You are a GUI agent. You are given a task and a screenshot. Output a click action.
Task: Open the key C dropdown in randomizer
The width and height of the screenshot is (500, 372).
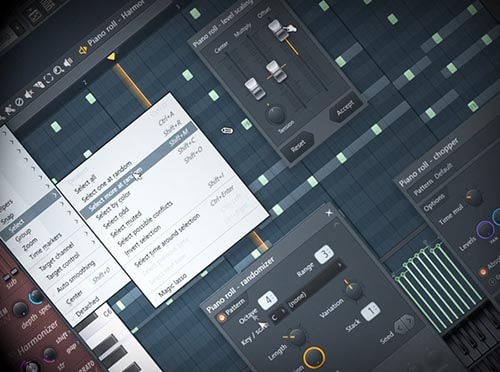pyautogui.click(x=278, y=314)
